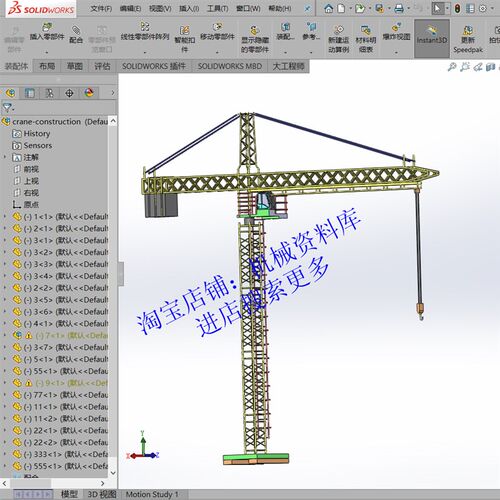Click the Open file icon
Screen dimensions: 500x500
pyautogui.click(x=359, y=9)
